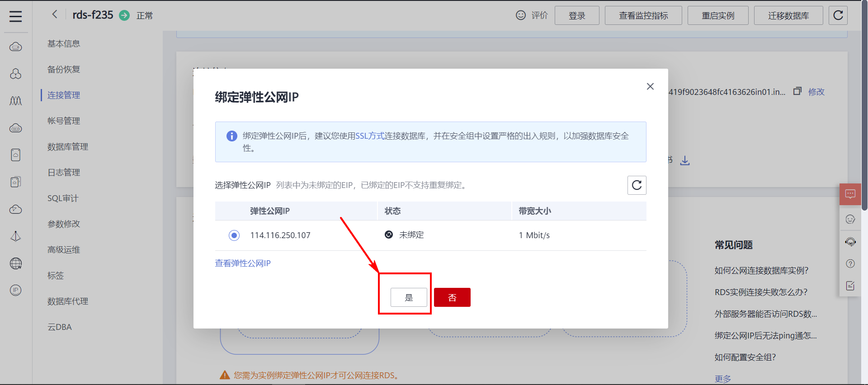The image size is (868, 385).
Task: Open the globe WWW sidebar icon
Action: [16, 263]
